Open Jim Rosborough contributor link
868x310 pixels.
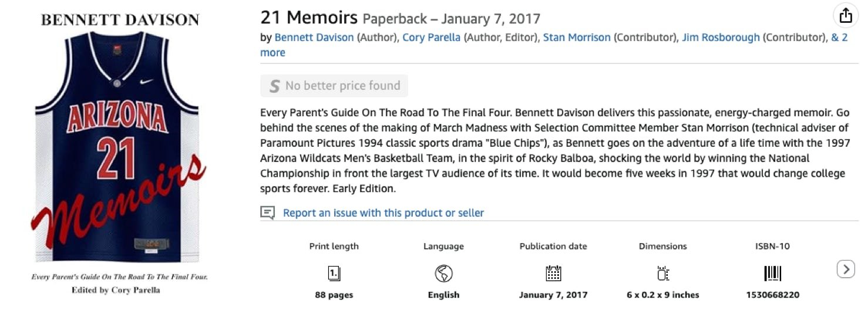(721, 38)
